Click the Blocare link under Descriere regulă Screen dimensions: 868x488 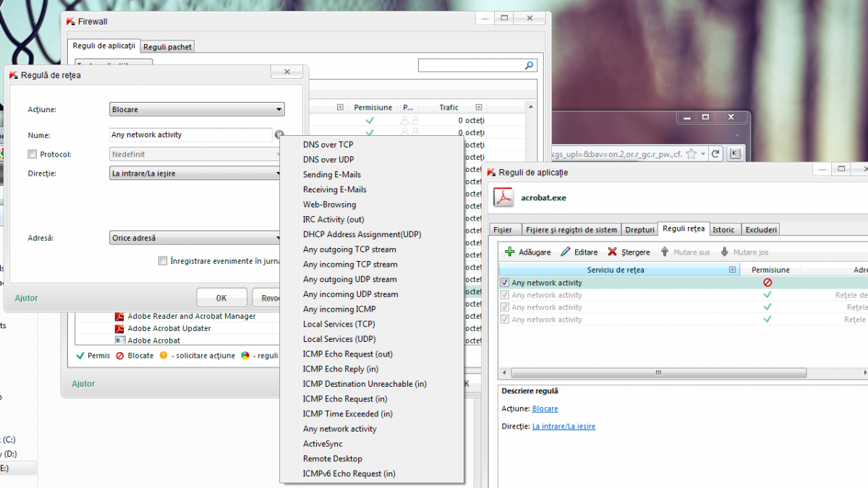545,408
